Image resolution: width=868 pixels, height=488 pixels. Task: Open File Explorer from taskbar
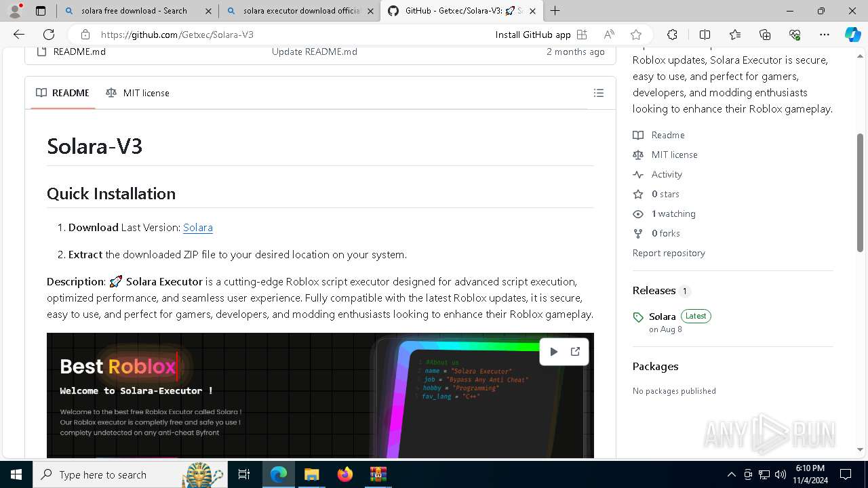311,474
